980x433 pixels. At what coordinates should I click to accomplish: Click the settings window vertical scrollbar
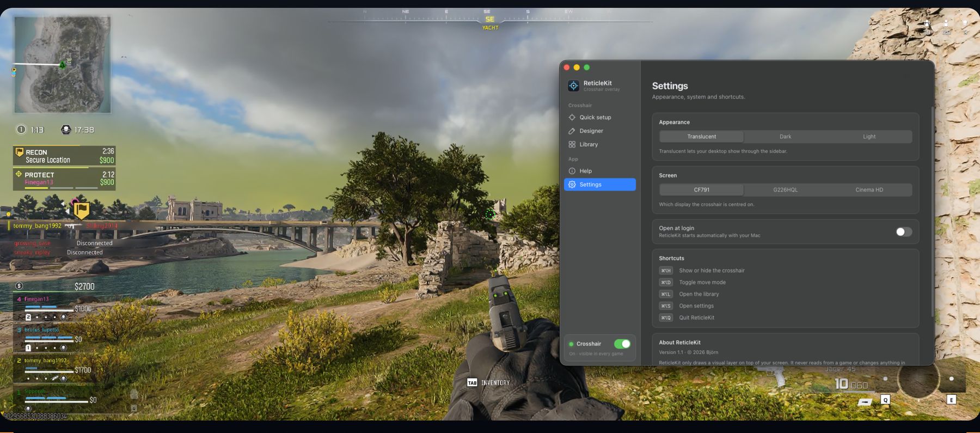coord(932,212)
